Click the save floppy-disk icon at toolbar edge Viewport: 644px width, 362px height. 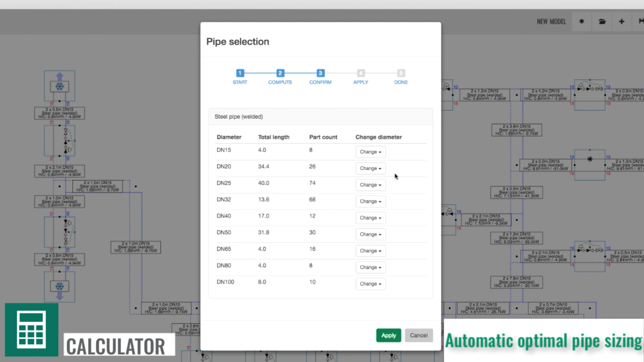pyautogui.click(x=641, y=21)
